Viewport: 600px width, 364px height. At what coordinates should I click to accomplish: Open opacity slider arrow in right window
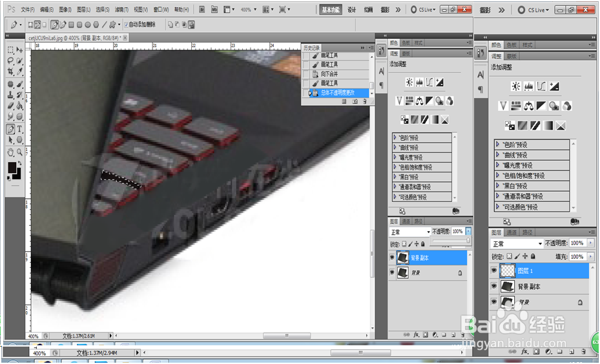click(x=591, y=243)
